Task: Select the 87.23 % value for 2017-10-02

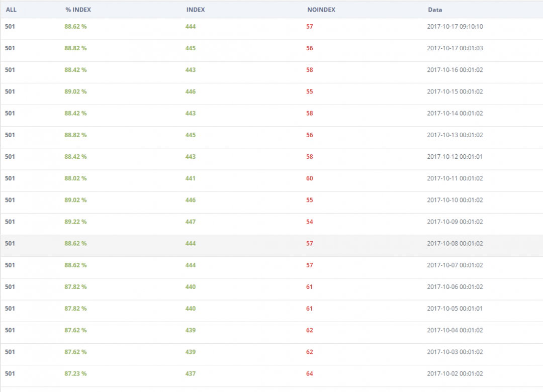Action: coord(75,373)
